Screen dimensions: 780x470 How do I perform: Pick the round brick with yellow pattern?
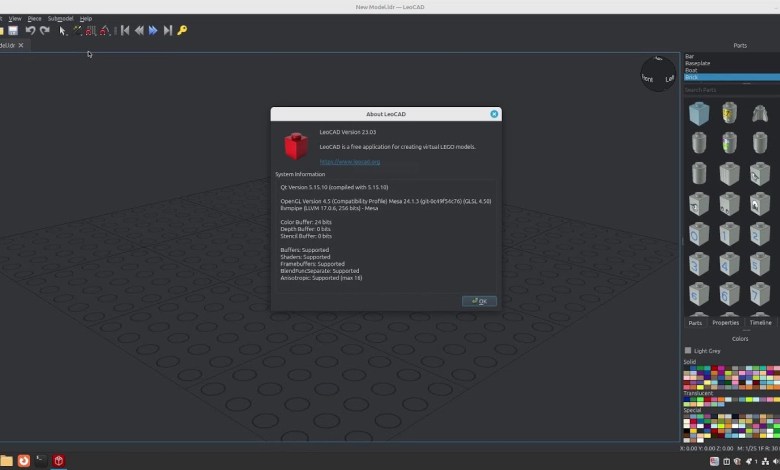click(x=729, y=113)
